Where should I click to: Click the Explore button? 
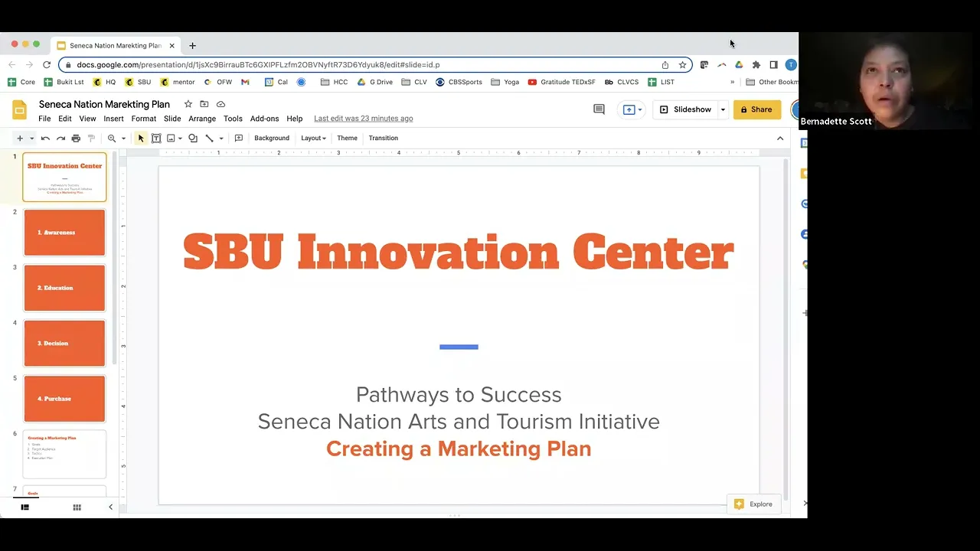(753, 504)
